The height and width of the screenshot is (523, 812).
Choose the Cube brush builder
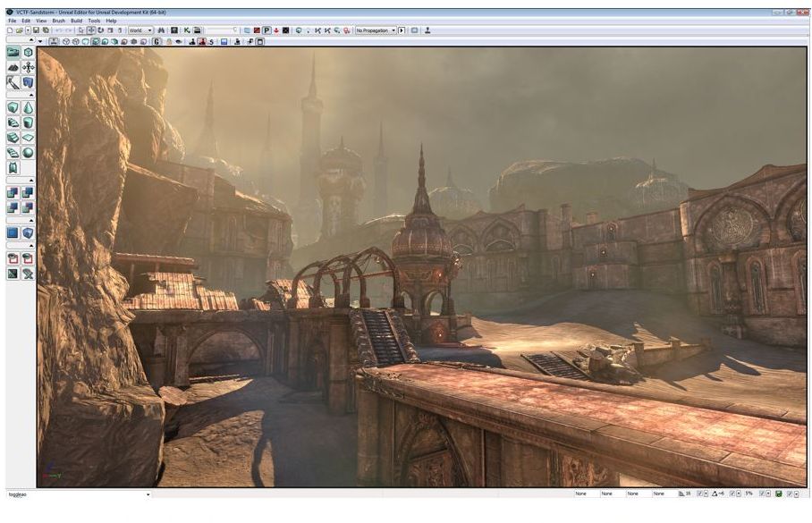pos(13,107)
